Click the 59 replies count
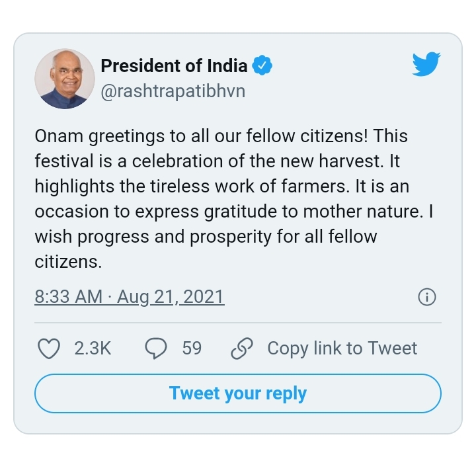This screenshot has width=476, height=451. (x=192, y=348)
